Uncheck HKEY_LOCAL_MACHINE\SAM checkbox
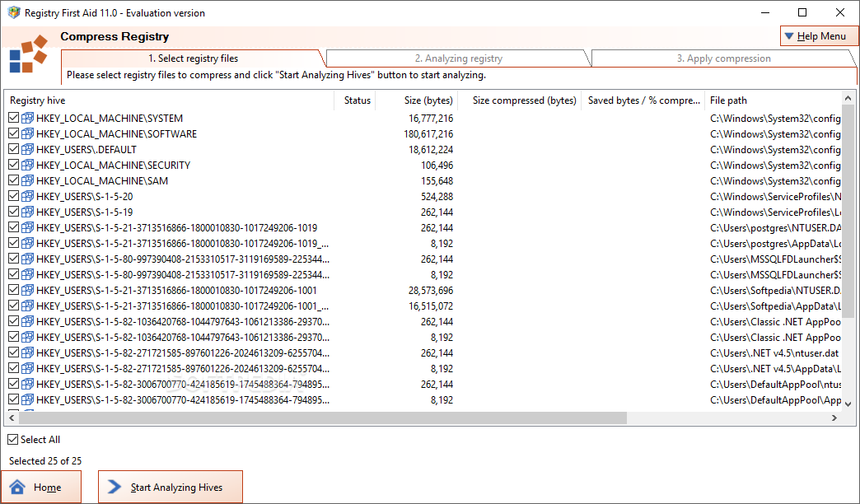The width and height of the screenshot is (860, 504). tap(14, 180)
